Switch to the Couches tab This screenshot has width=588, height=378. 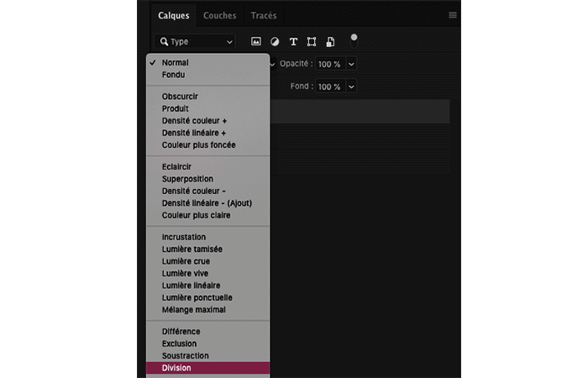[x=220, y=15]
